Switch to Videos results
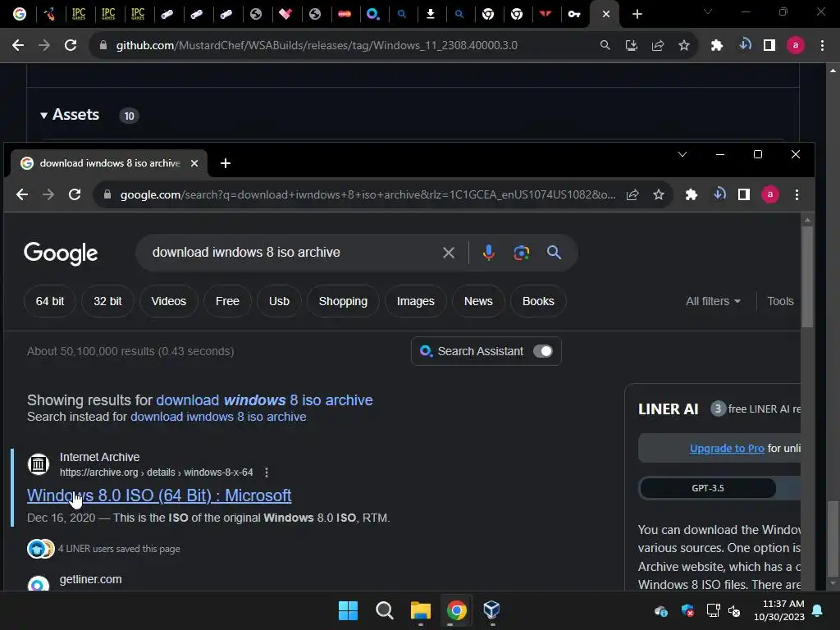Viewport: 840px width, 630px height. pyautogui.click(x=169, y=301)
